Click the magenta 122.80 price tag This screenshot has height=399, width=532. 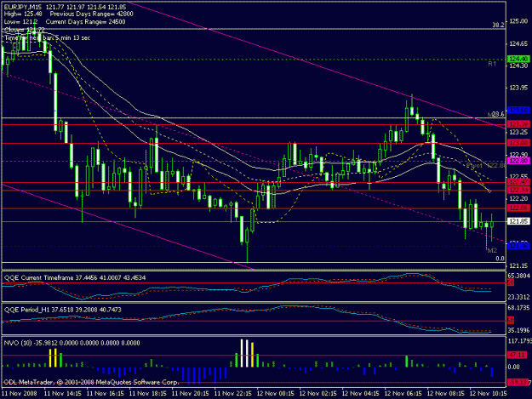tap(518, 161)
